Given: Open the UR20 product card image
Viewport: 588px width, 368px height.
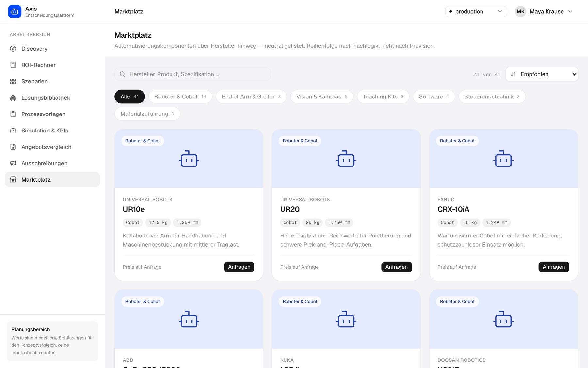Looking at the screenshot, I should point(346,159).
